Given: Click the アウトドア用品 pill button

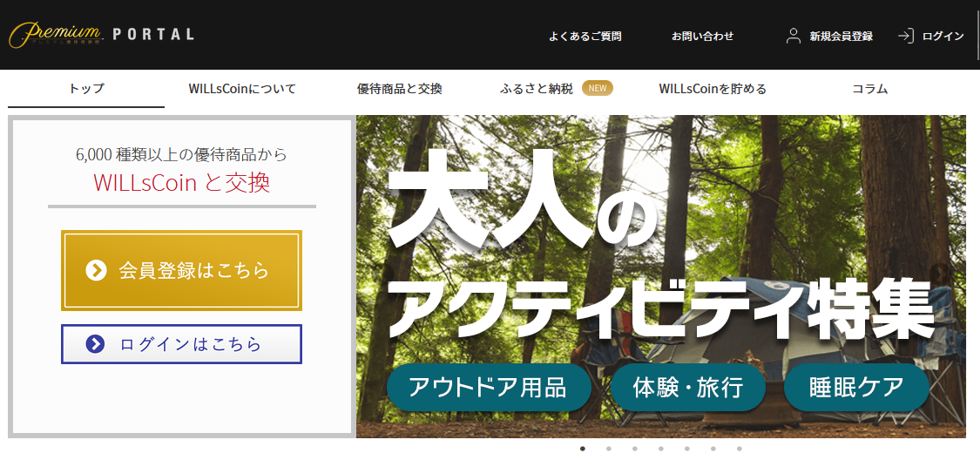Looking at the screenshot, I should [x=489, y=388].
